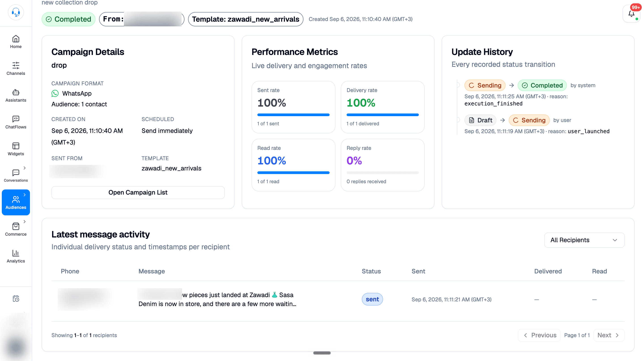Click the Message column header
The width and height of the screenshot is (644, 361).
(152, 271)
